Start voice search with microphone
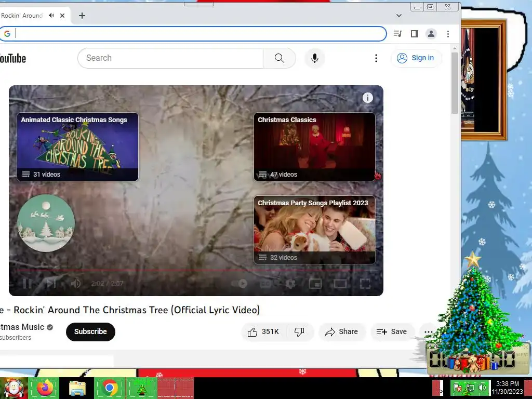532x399 pixels. 314,58
